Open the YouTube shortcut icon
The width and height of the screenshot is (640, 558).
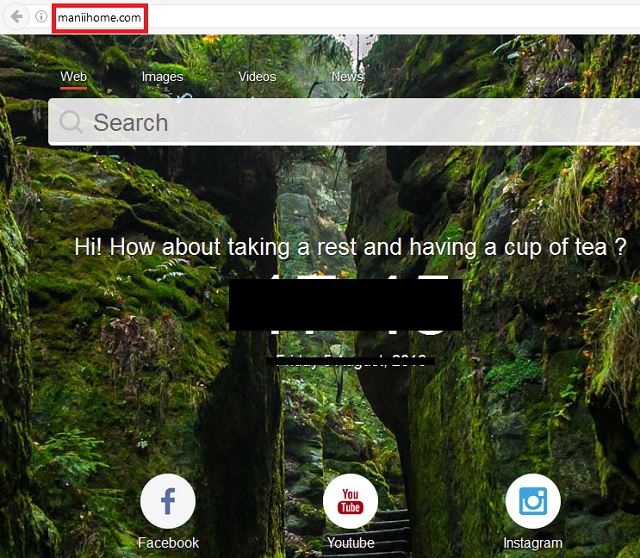350,501
